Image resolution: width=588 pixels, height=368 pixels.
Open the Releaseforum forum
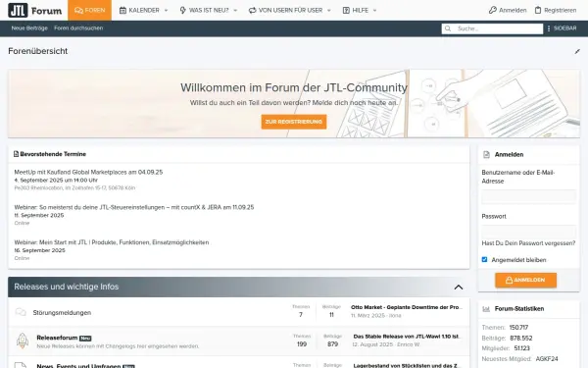point(57,338)
